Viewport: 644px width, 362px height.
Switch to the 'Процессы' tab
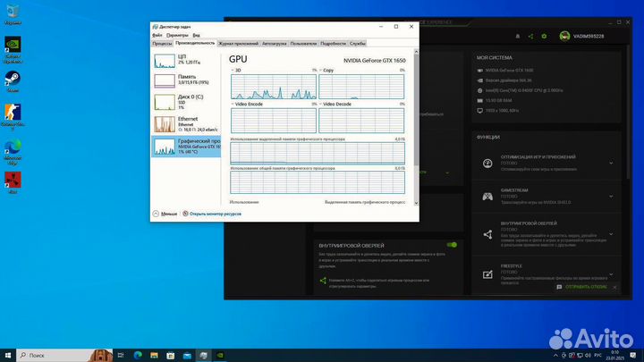point(162,43)
